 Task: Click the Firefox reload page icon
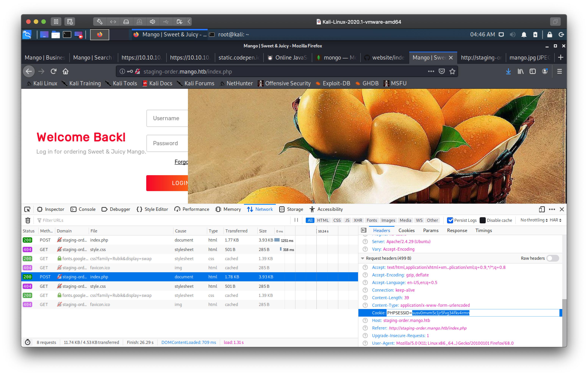[53, 71]
